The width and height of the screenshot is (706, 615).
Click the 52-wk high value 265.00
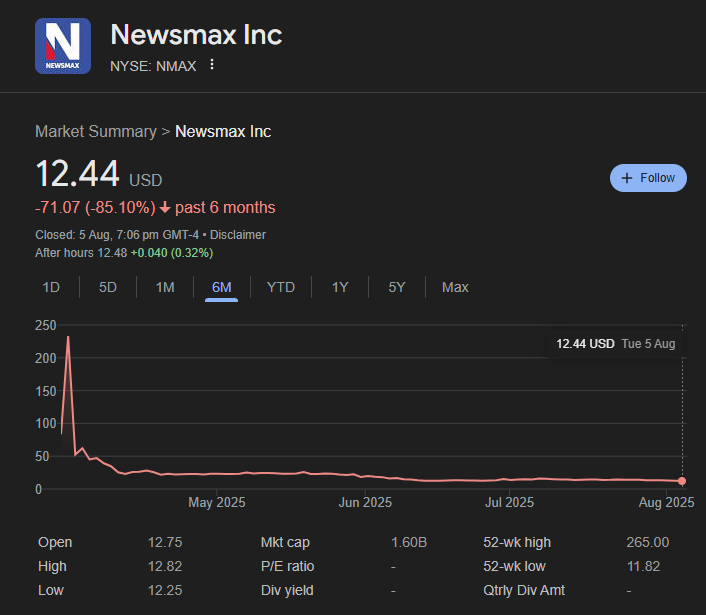(647, 542)
